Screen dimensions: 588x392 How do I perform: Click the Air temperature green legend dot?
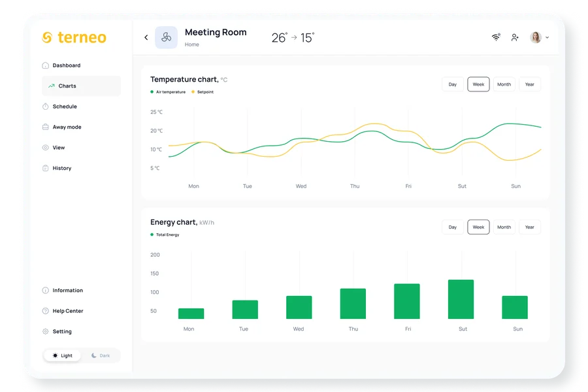point(152,92)
